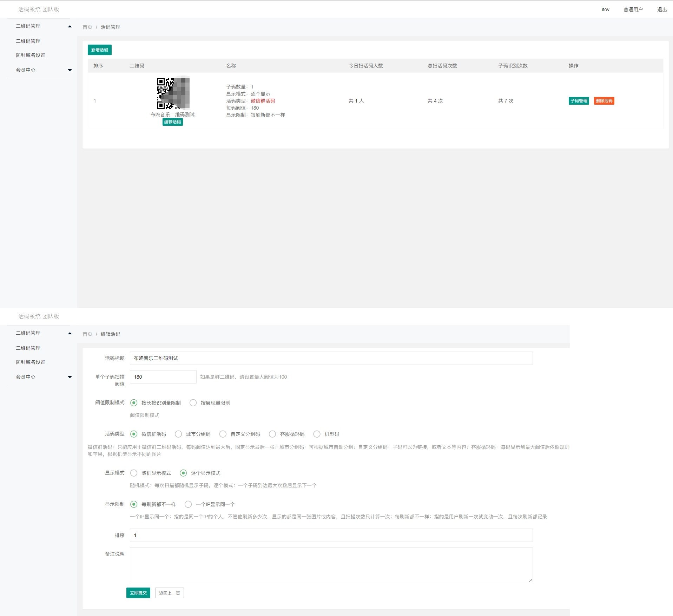Select 按展现量限制 threshold mode
The image size is (673, 616).
(x=193, y=403)
